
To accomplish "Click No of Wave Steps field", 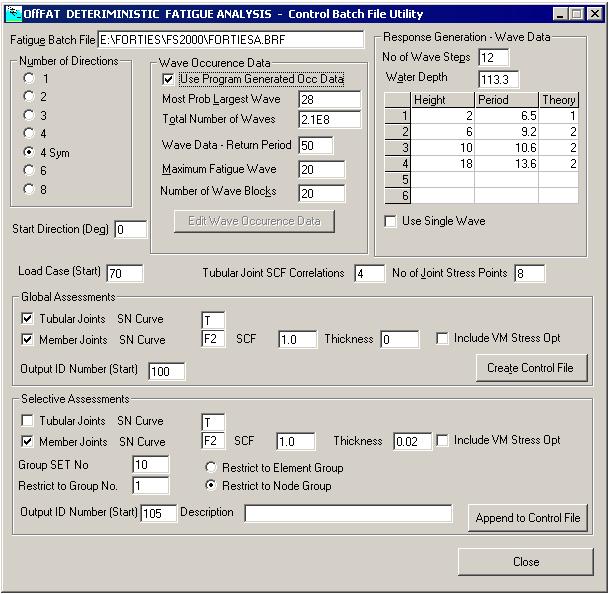I will pos(494,58).
